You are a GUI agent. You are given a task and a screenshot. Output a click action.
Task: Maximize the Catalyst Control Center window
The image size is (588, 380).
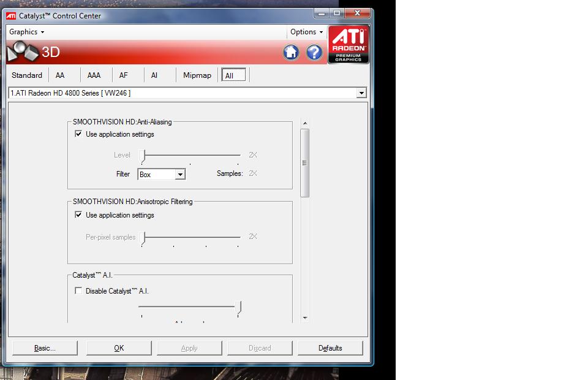(x=337, y=13)
